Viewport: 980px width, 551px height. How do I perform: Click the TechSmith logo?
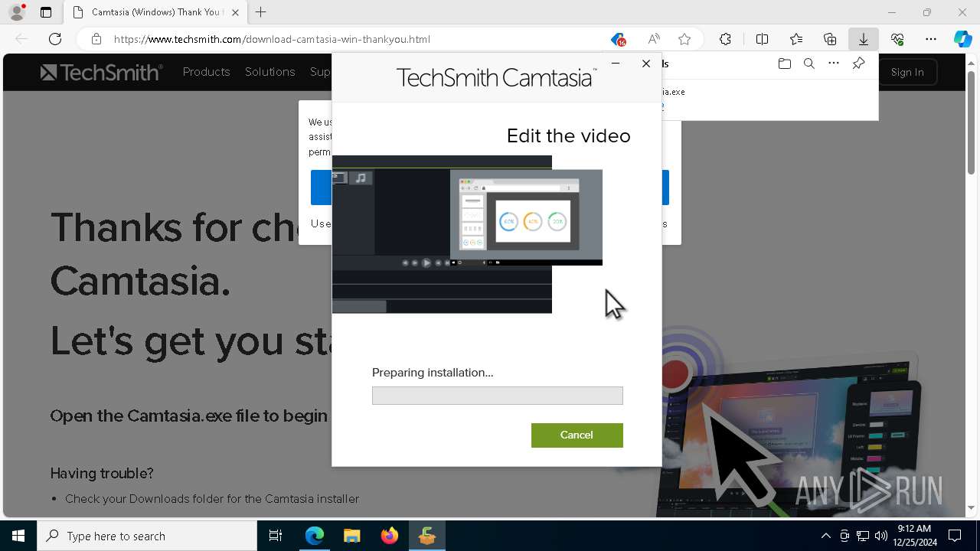102,72
